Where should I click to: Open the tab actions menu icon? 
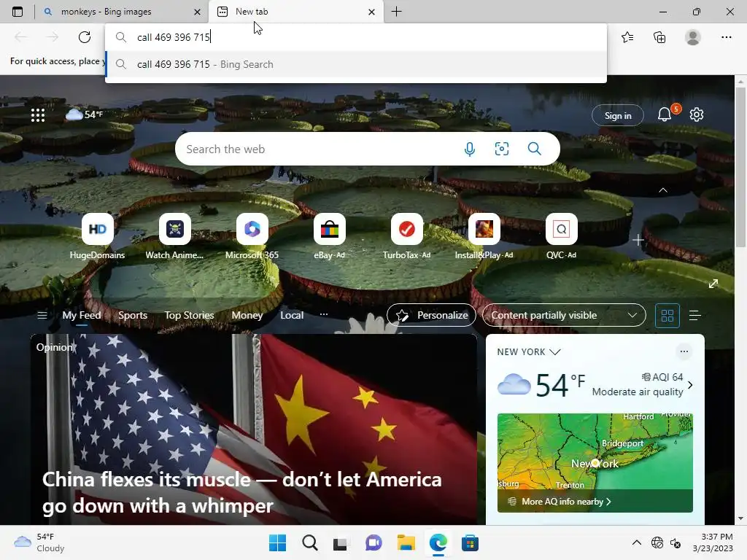coord(18,12)
